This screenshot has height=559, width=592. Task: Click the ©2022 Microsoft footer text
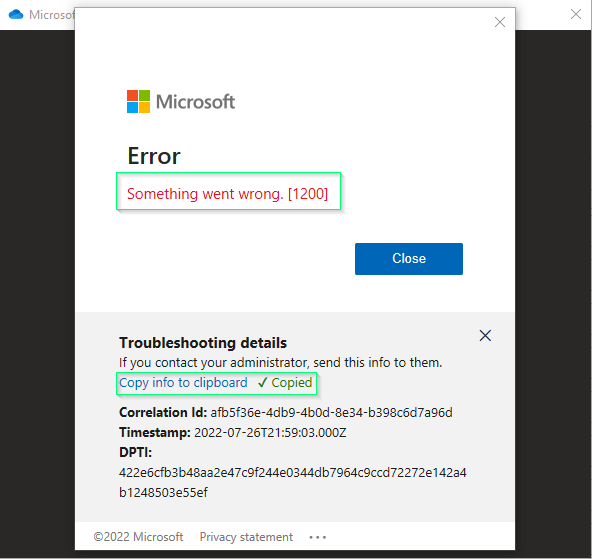pyautogui.click(x=138, y=536)
